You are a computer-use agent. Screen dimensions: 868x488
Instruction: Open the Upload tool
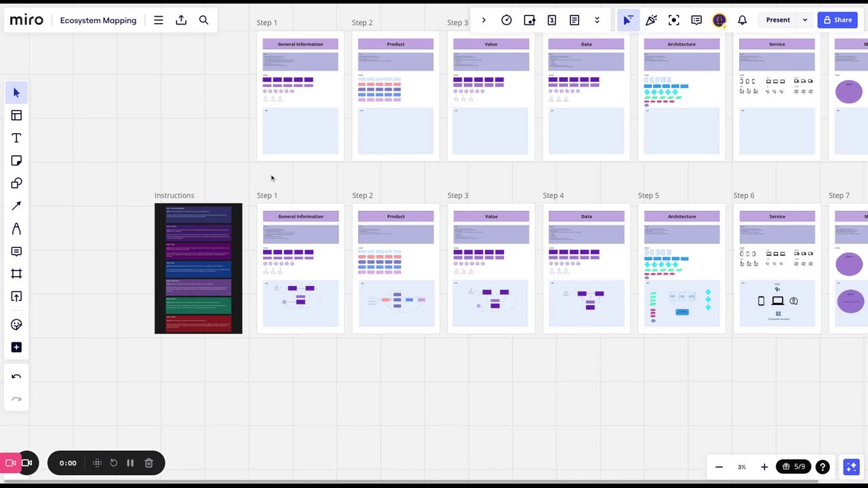[16, 296]
